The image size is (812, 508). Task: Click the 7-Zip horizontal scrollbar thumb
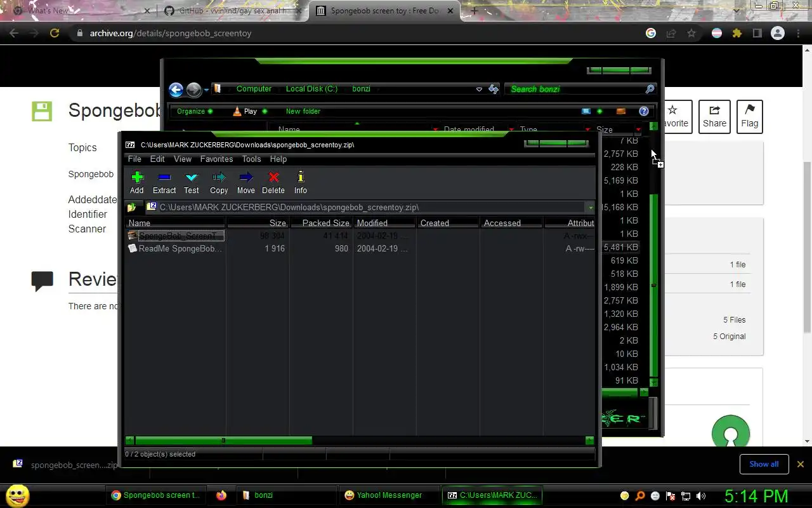coord(223,440)
